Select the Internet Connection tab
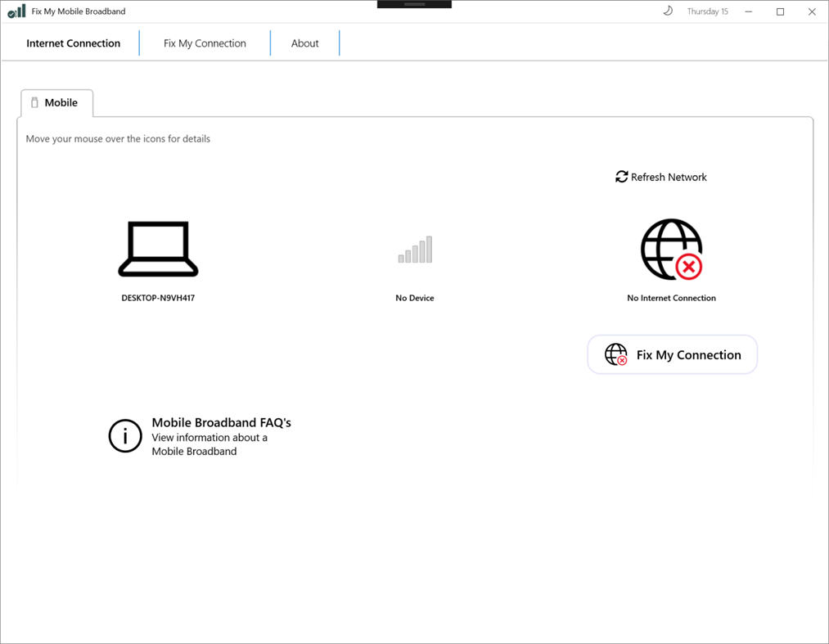This screenshot has width=829, height=644. pos(74,43)
